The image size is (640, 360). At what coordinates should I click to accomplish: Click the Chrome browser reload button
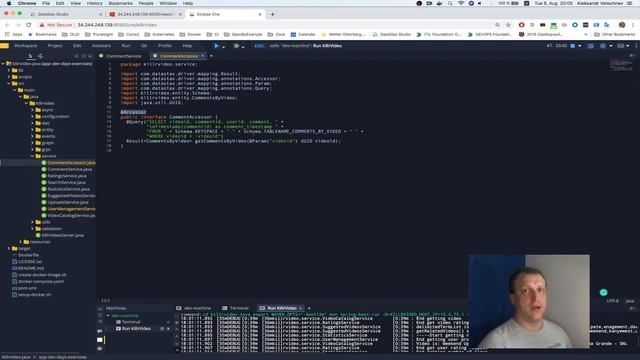click(29, 25)
